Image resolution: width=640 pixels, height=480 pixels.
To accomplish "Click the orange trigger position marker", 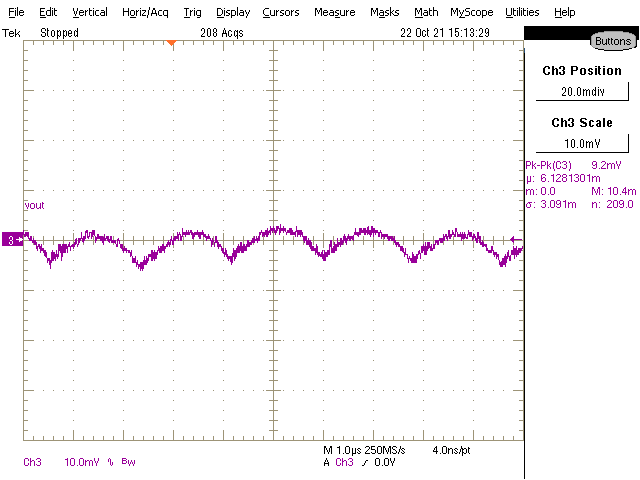I will click(172, 42).
